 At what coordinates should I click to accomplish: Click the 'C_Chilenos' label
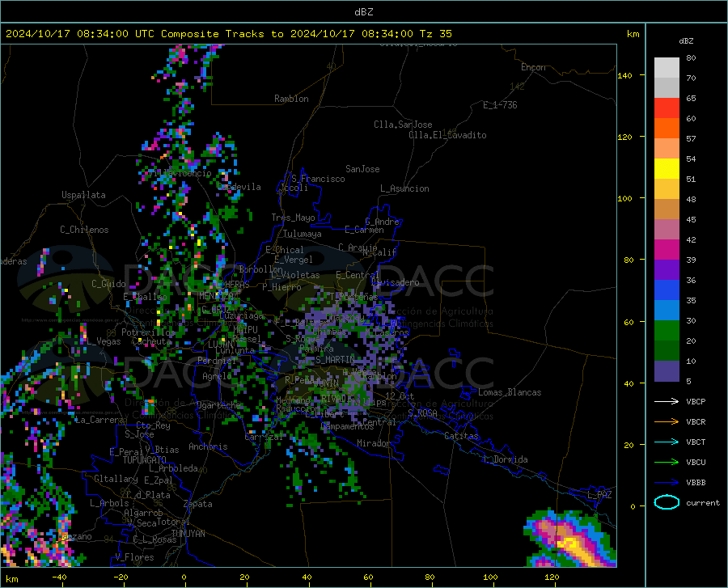[x=84, y=230]
